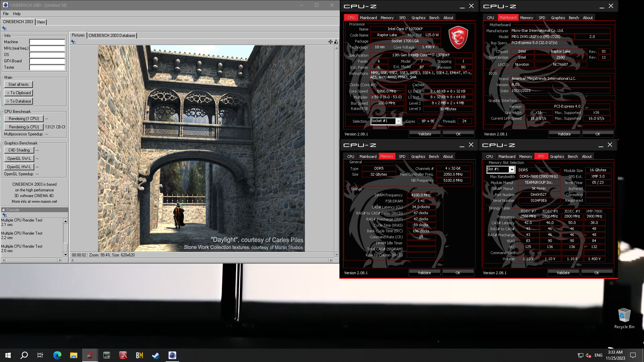Click Validate in CPU tab CPU-Z window

425,134
